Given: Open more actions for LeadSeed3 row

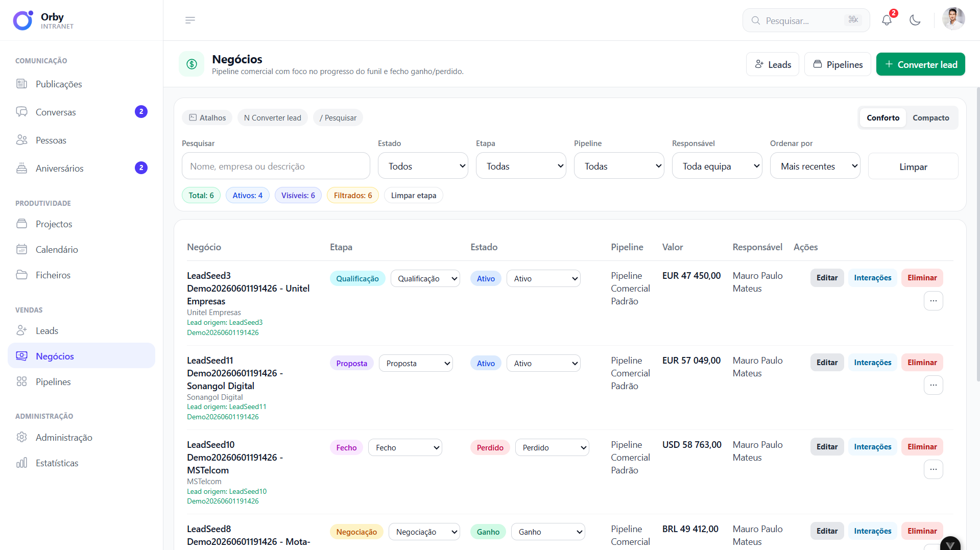Looking at the screenshot, I should pyautogui.click(x=933, y=301).
